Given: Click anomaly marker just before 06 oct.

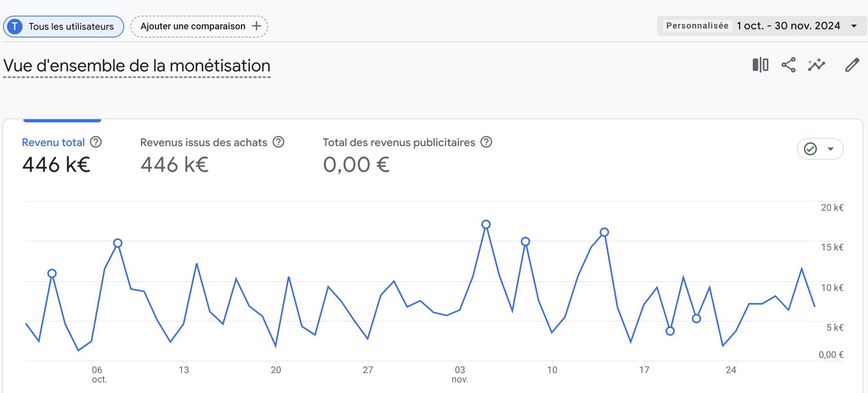Looking at the screenshot, I should tap(52, 273).
